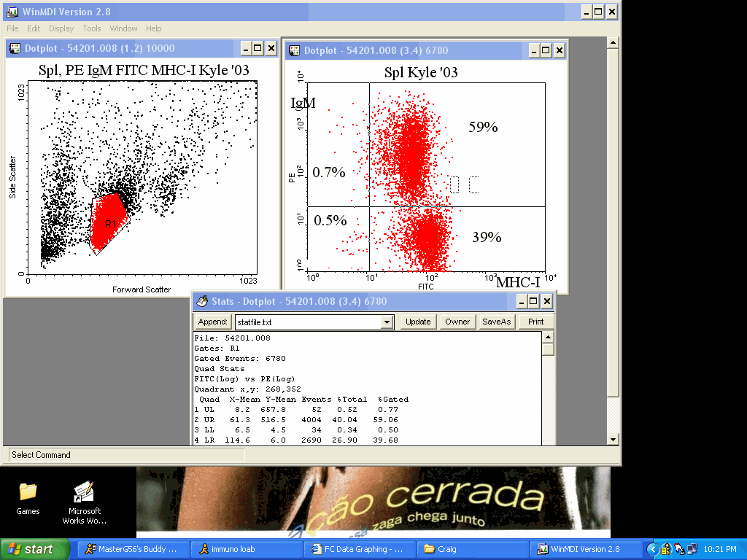Open the File menu
Viewport: 747px width, 560px height.
(12, 28)
